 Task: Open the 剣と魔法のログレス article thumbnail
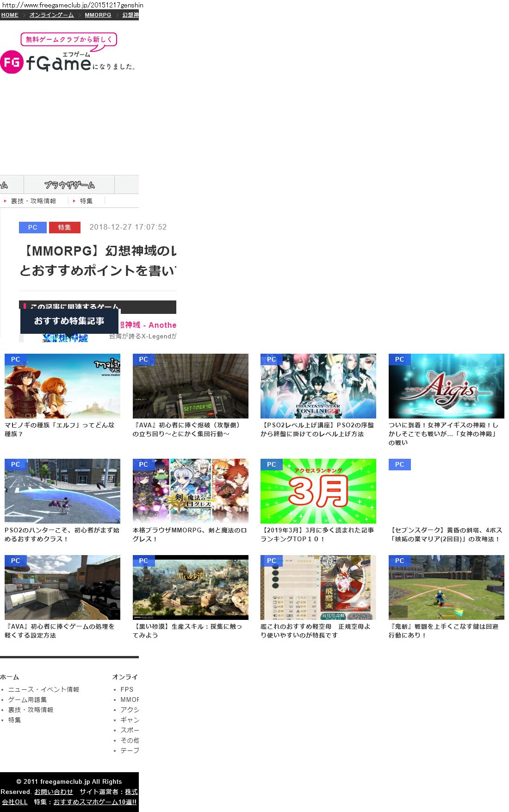click(190, 491)
